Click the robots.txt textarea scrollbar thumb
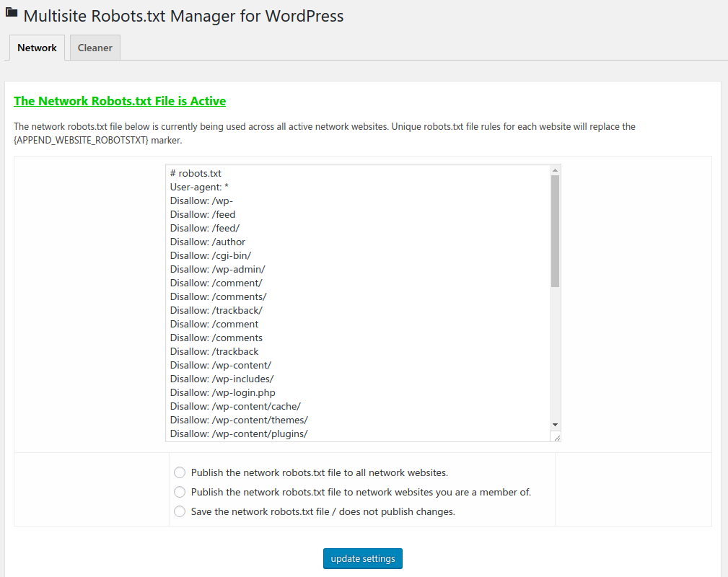 point(555,231)
